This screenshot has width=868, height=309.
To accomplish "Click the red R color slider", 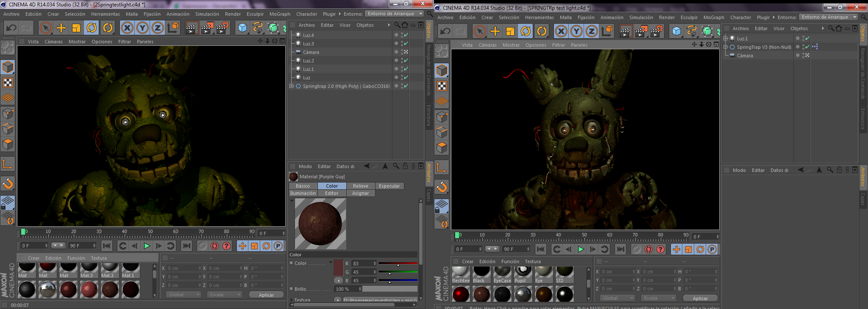I will [x=398, y=264].
